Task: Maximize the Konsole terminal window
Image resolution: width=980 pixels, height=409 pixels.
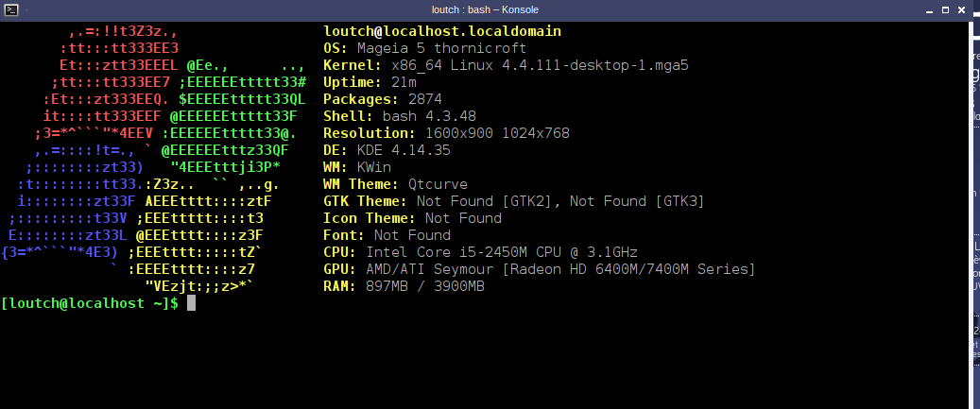Action: click(x=945, y=10)
